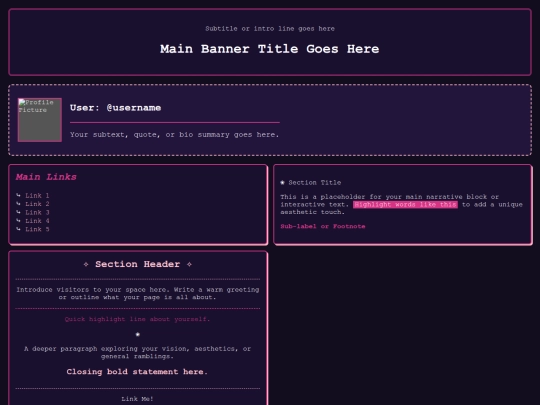
Task: Open Link 1 under Main Links
Action: tap(37, 196)
